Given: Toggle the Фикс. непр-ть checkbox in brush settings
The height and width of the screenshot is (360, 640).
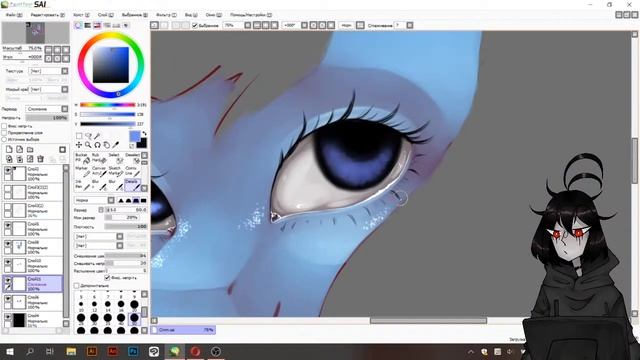Looking at the screenshot, I should (107, 278).
